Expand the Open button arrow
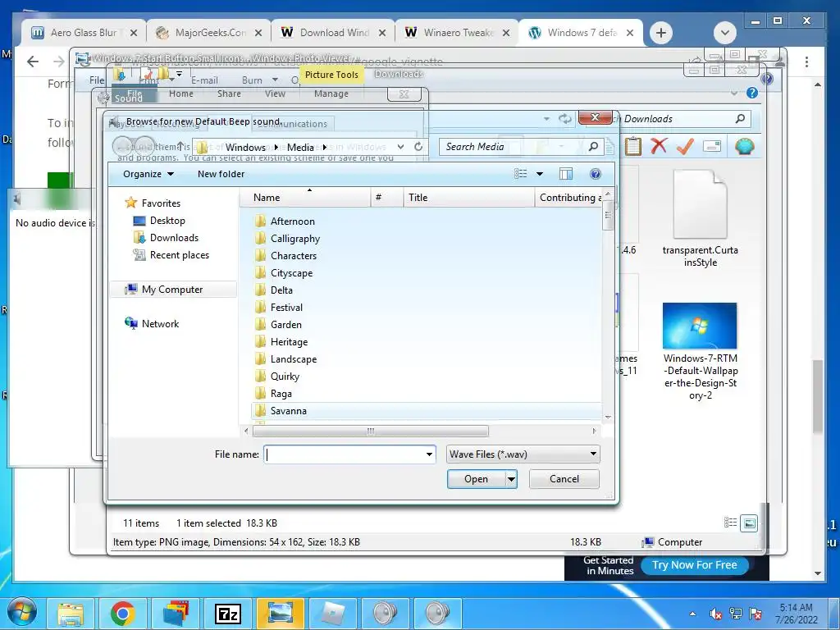 (512, 479)
